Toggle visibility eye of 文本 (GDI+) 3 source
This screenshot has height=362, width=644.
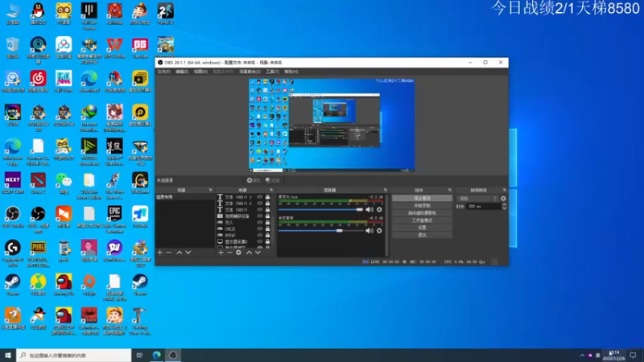point(259,197)
